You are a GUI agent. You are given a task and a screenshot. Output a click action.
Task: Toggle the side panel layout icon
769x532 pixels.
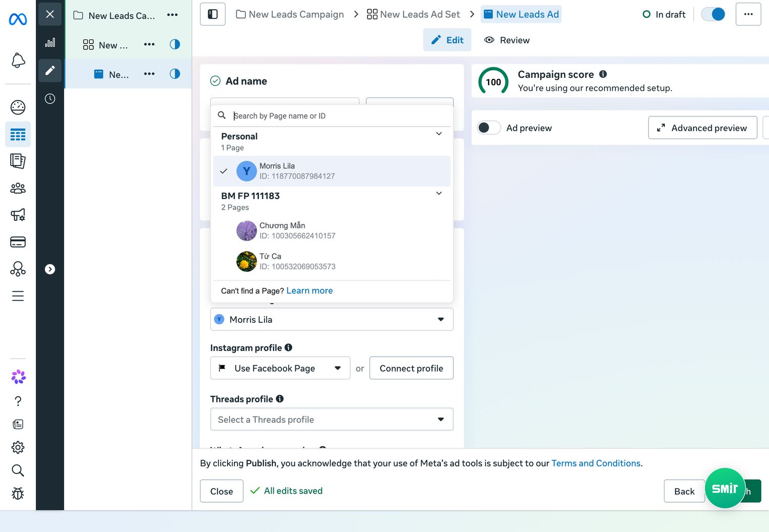click(213, 14)
